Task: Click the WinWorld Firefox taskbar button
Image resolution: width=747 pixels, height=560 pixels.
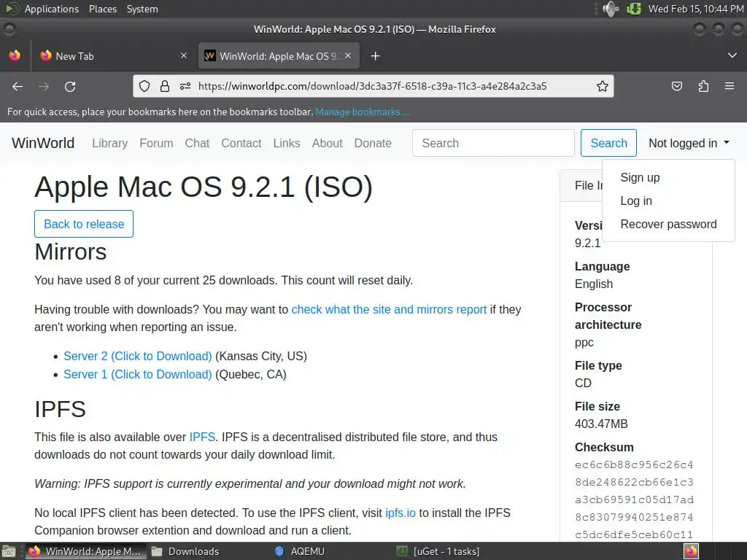Action: pyautogui.click(x=86, y=551)
